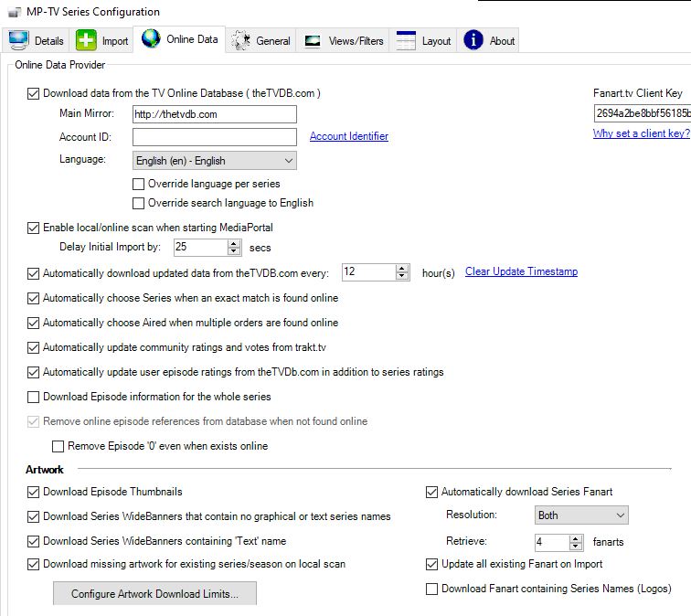The height and width of the screenshot is (616, 691).
Task: Click the Layout tab icon
Action: pos(406,40)
